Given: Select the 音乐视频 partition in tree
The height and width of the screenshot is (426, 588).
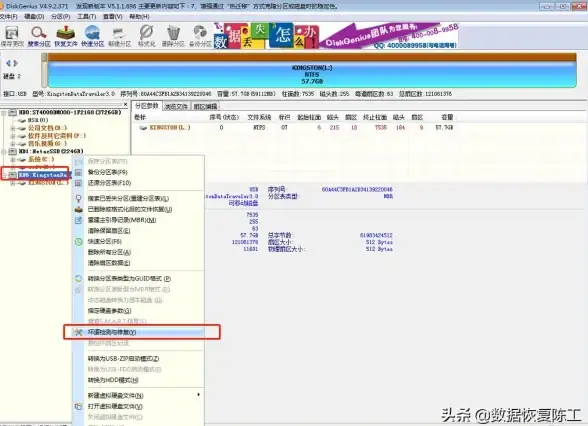Looking at the screenshot, I should pyautogui.click(x=47, y=144).
